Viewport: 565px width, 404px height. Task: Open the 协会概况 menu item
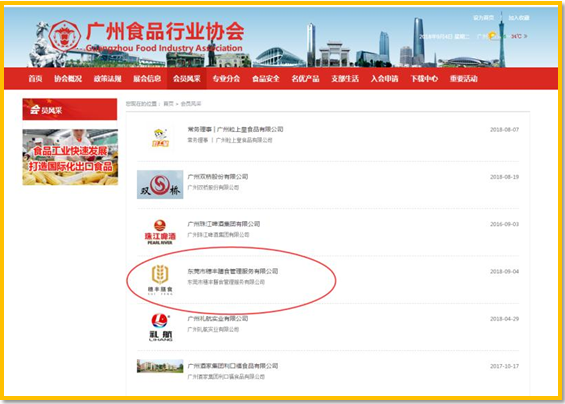point(68,79)
